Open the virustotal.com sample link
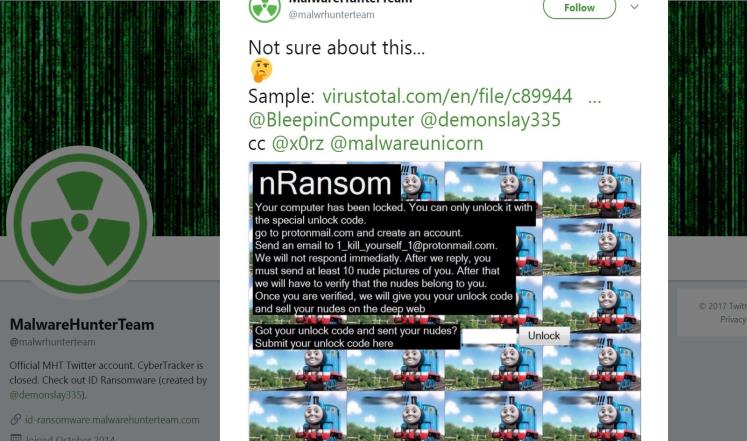Image resolution: width=747 pixels, height=441 pixels. tap(447, 96)
